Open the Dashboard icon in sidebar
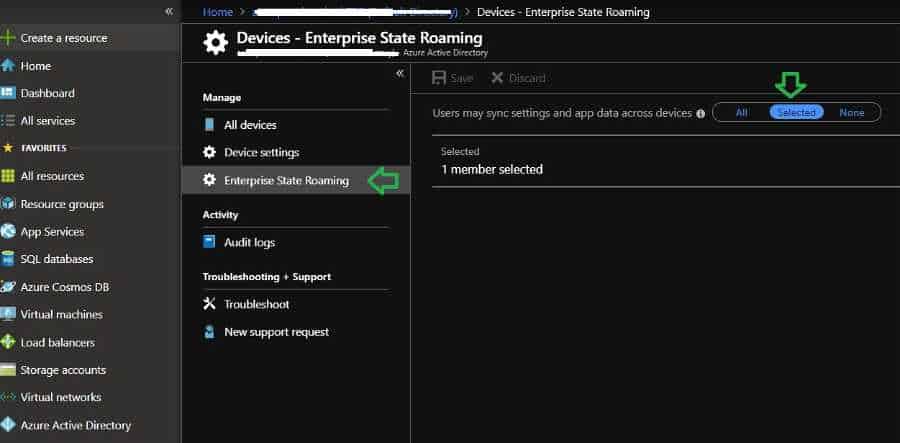 (8, 93)
